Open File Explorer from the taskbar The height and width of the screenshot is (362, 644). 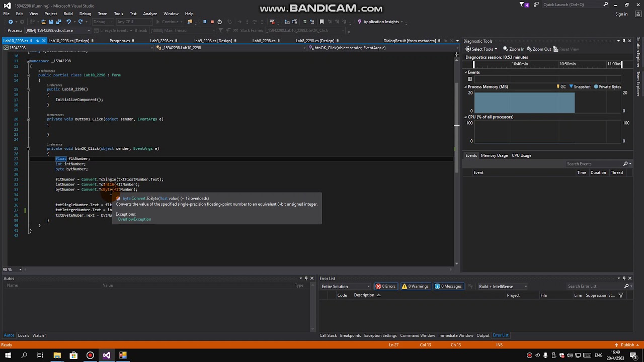(x=57, y=355)
